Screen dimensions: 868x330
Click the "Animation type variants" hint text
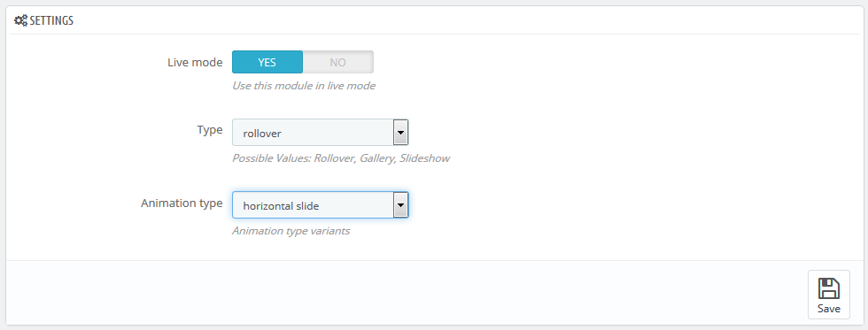(291, 231)
